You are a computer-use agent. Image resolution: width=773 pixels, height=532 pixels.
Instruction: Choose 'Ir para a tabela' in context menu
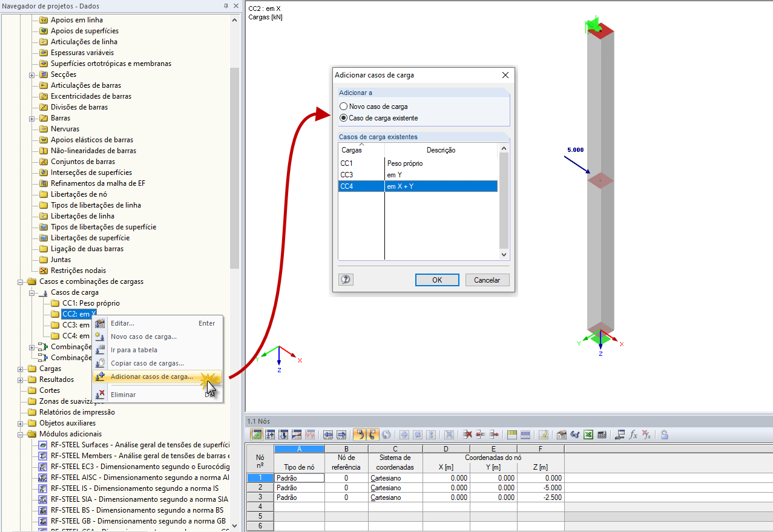coord(157,350)
